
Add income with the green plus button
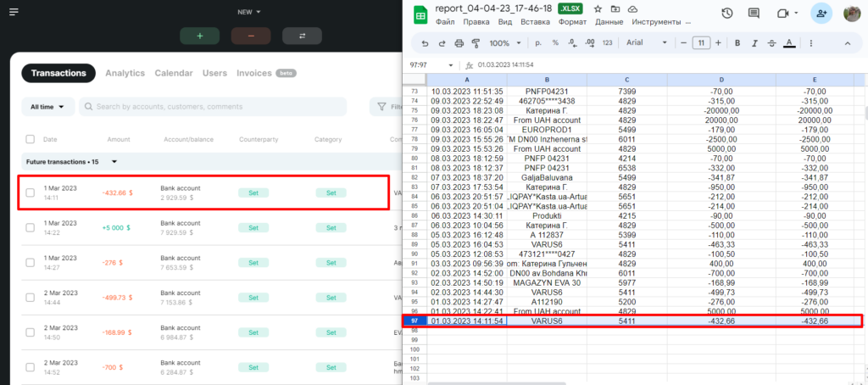(200, 36)
